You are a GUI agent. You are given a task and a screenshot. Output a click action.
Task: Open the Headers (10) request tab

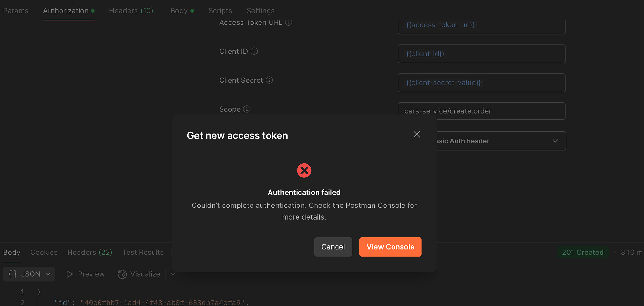tap(131, 11)
